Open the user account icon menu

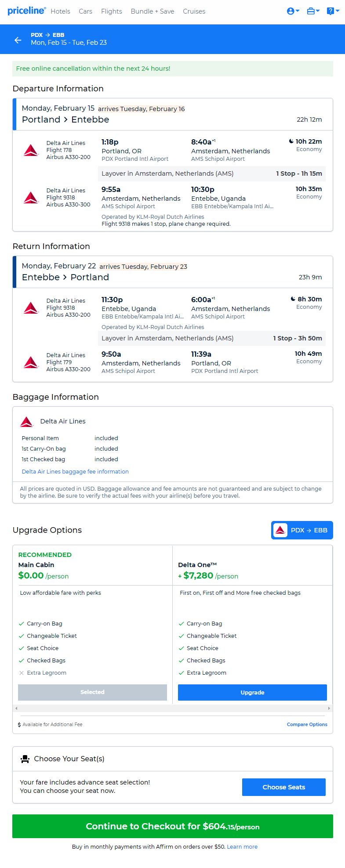pyautogui.click(x=293, y=11)
